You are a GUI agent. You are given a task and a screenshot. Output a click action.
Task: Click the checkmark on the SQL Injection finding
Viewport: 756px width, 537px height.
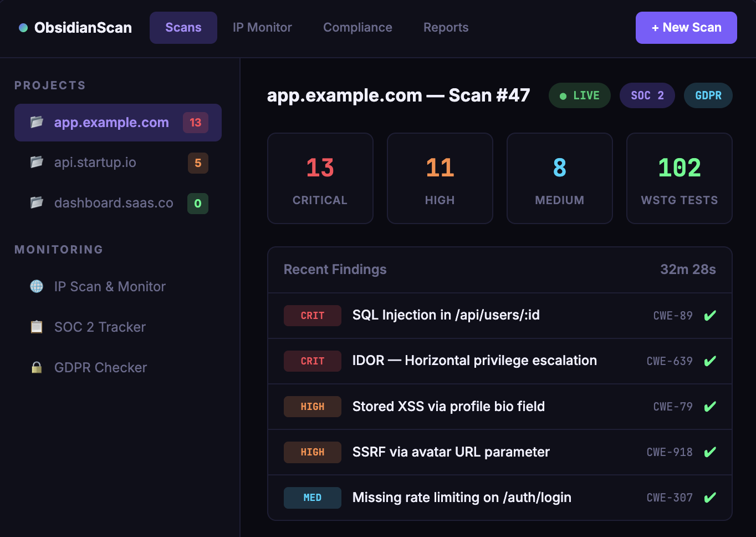pos(710,316)
